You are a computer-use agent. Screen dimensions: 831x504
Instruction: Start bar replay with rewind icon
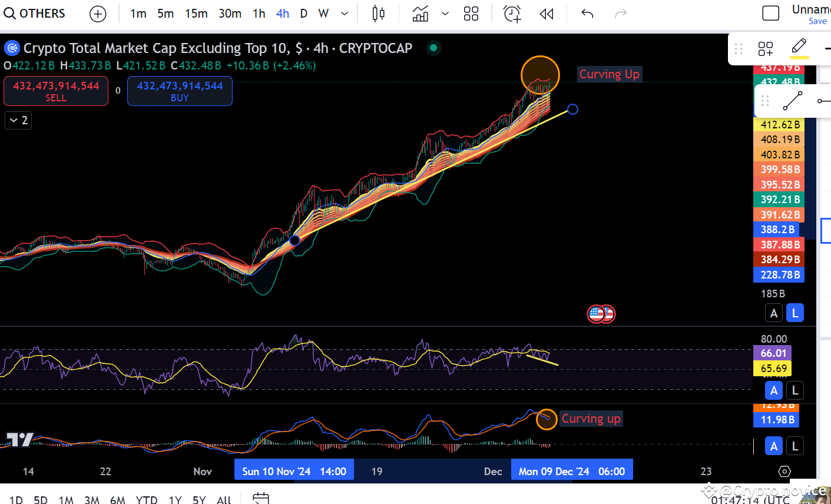point(547,14)
